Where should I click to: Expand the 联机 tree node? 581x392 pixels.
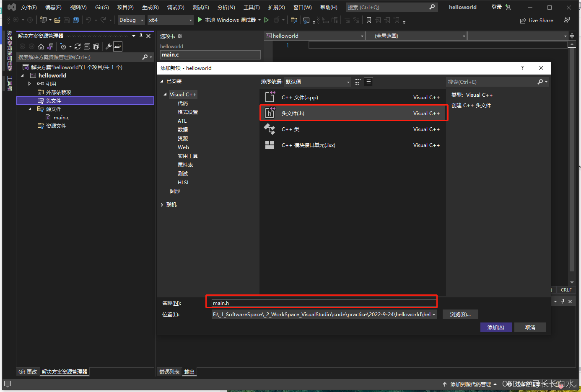point(162,205)
